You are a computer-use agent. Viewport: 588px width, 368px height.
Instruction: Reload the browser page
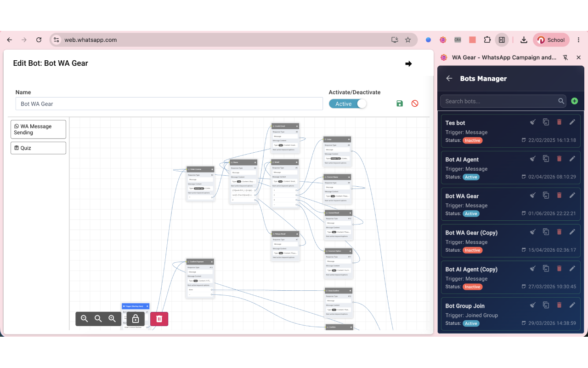[x=39, y=40]
